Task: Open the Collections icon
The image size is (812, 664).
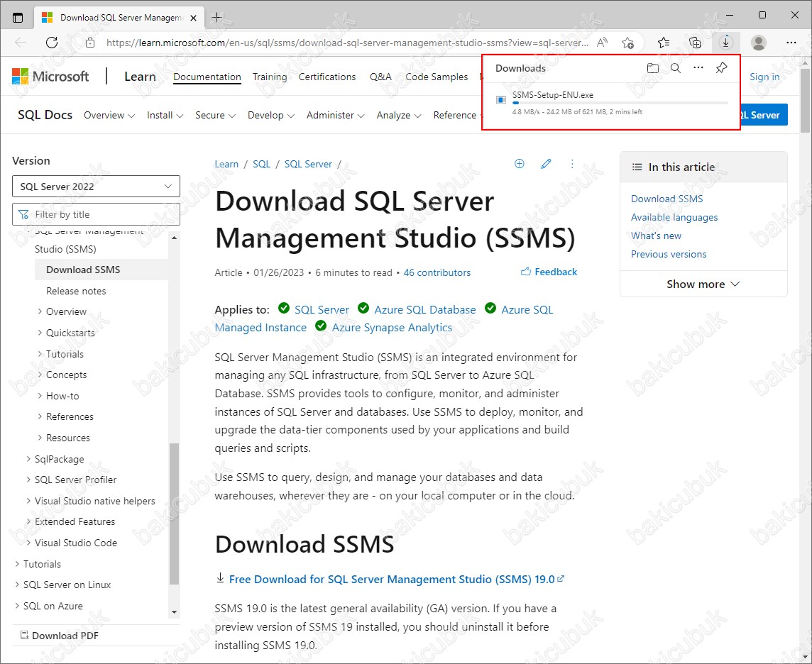Action: (x=695, y=43)
